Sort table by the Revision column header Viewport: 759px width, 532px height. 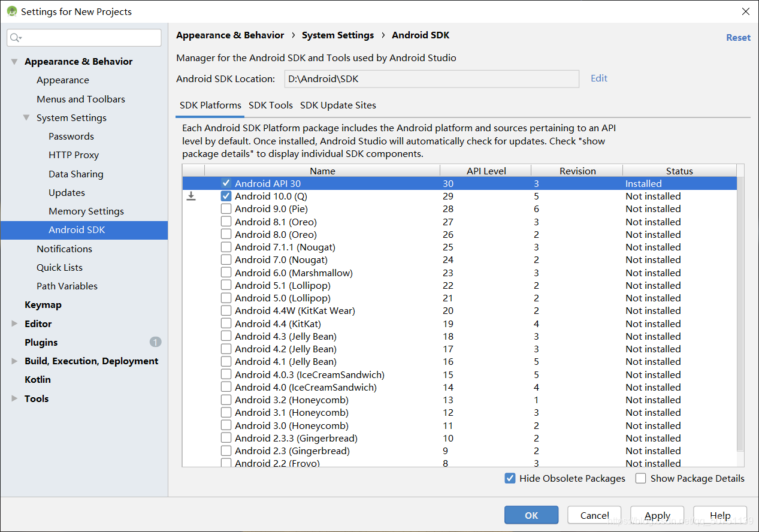(x=577, y=171)
